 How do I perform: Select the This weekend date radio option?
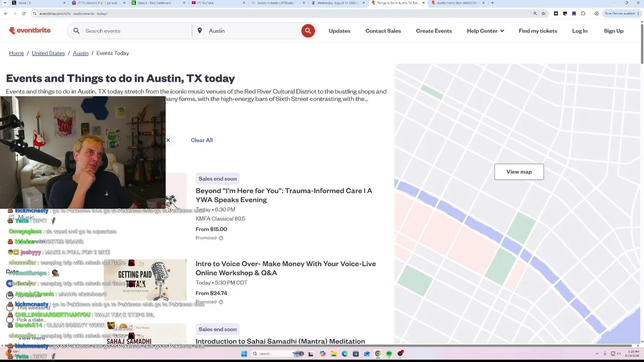point(10,307)
